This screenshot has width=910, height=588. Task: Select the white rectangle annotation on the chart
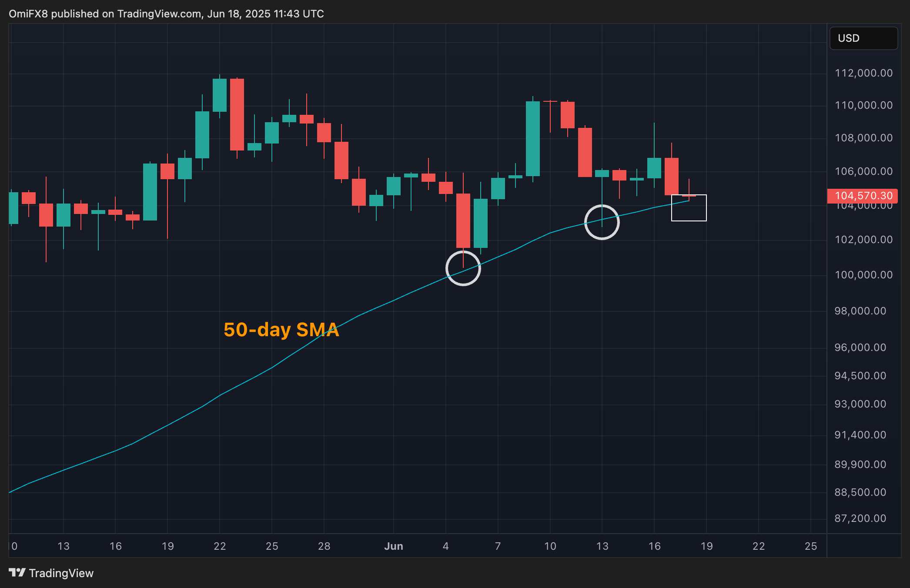tap(689, 208)
